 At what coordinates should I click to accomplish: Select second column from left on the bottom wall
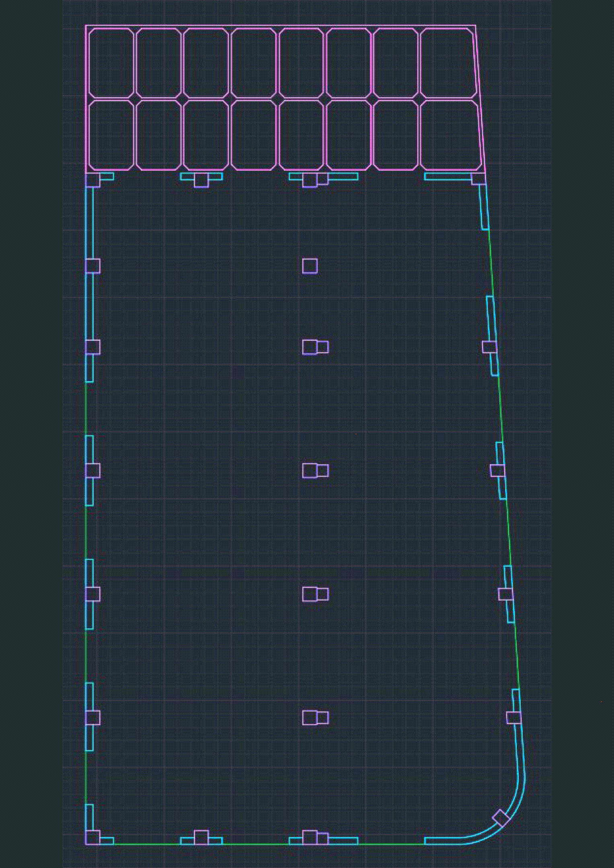pyautogui.click(x=201, y=837)
